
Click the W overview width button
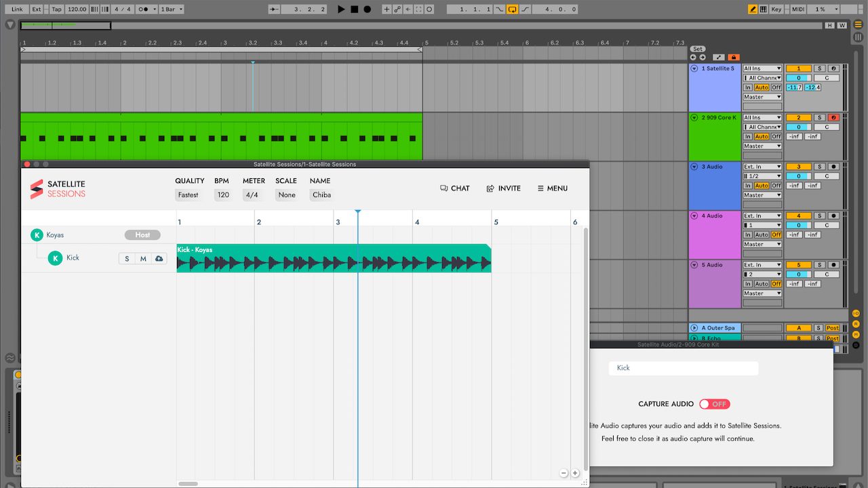842,25
